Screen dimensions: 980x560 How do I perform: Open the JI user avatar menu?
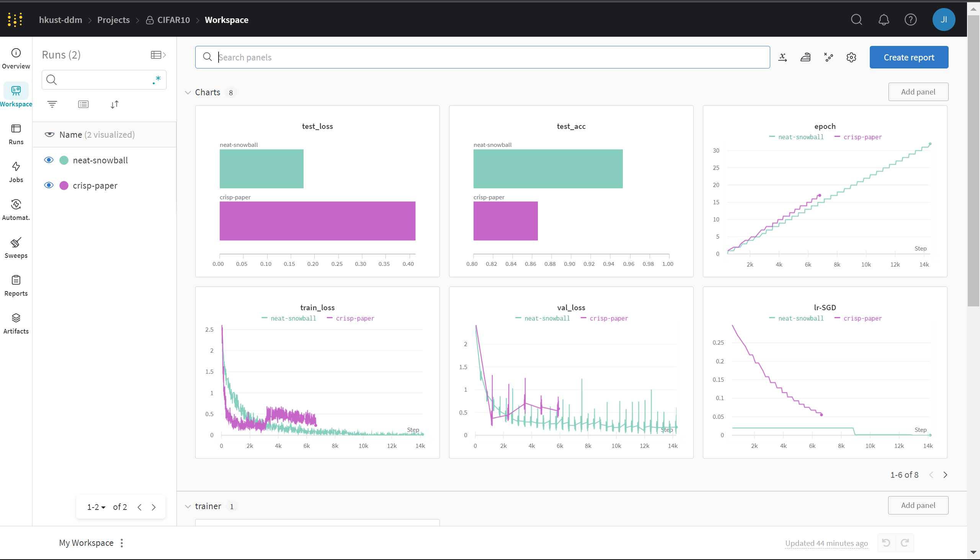coord(943,20)
